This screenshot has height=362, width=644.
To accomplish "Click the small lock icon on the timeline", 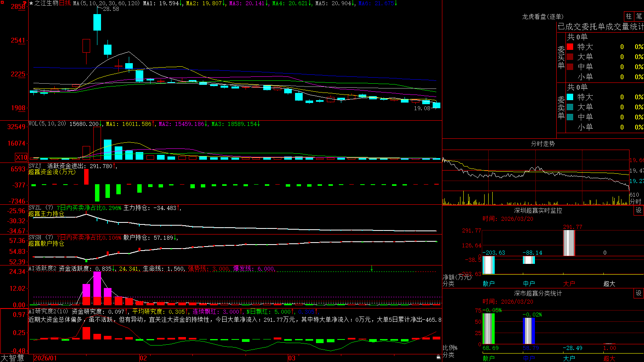I will click(438, 357).
